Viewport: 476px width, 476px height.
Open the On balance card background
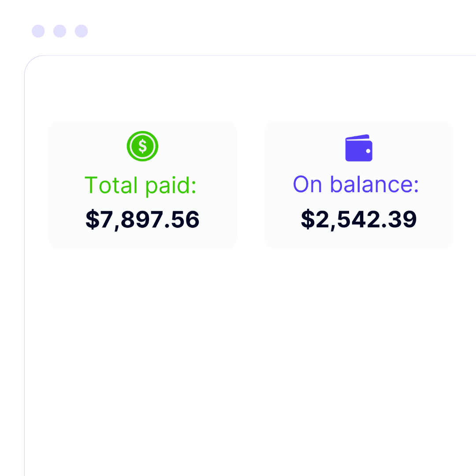[359, 185]
